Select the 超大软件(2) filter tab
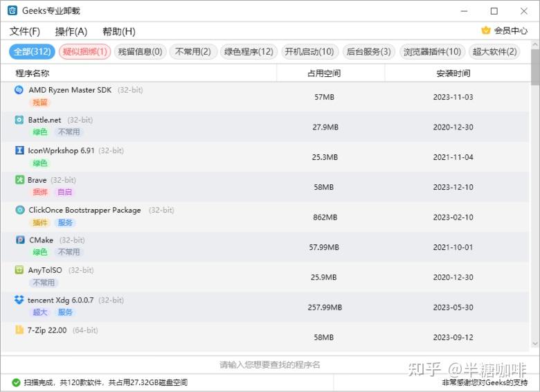The width and height of the screenshot is (540, 392). pos(494,52)
